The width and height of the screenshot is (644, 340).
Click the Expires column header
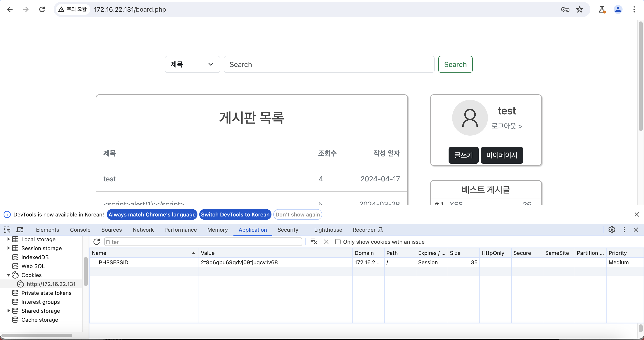[432, 253]
